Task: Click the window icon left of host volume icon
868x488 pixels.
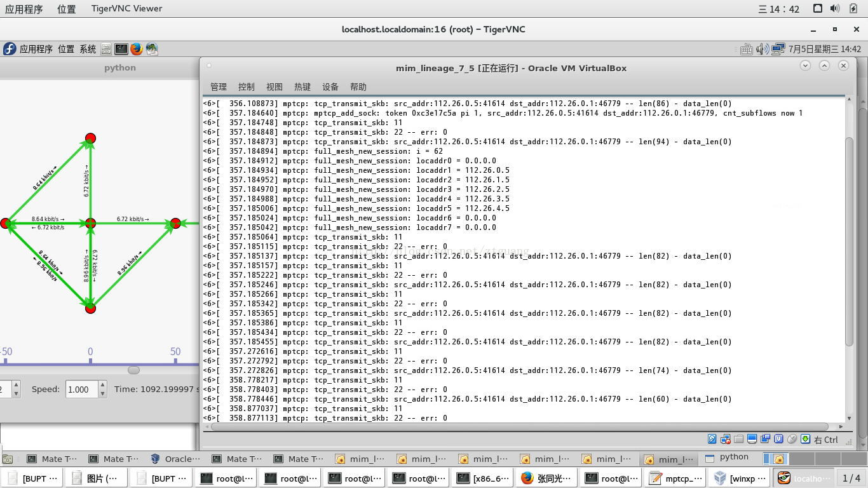Action: tap(818, 9)
